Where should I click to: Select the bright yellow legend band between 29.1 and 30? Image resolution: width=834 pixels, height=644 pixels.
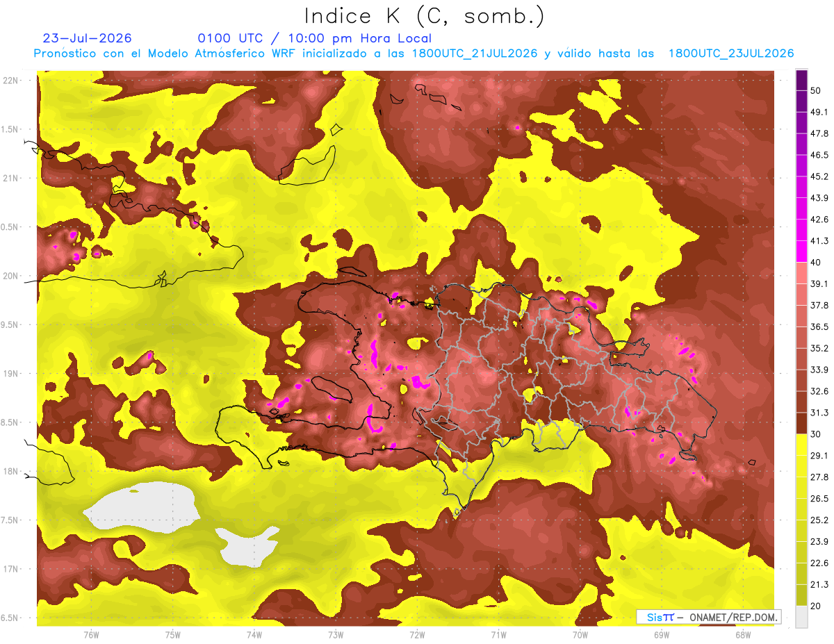801,445
